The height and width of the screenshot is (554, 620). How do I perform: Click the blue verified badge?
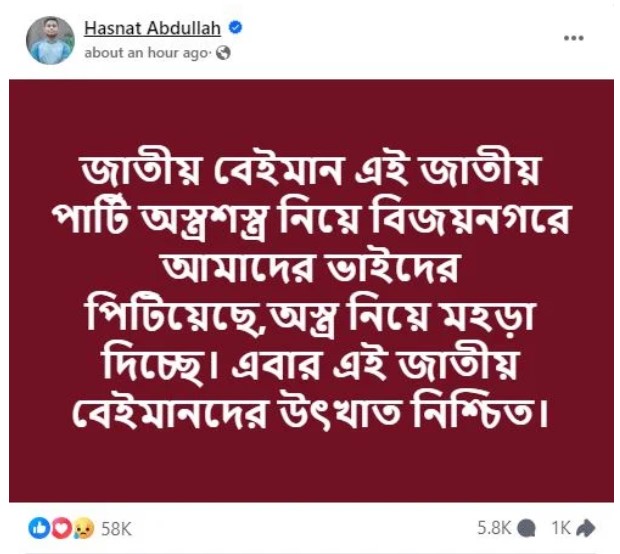click(236, 28)
